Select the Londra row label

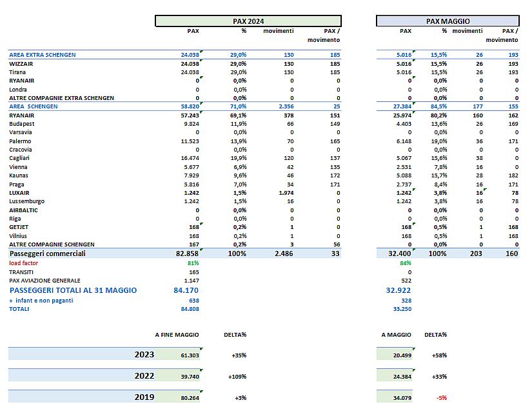pos(18,90)
